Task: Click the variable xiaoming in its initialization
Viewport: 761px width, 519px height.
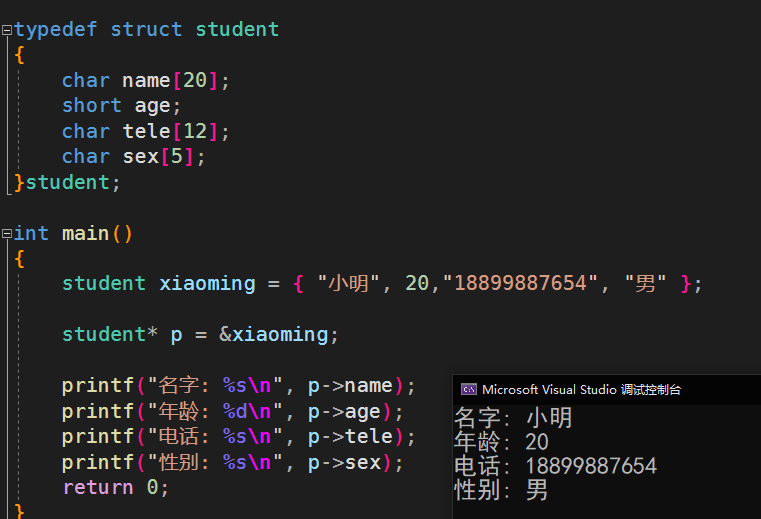Action: (x=207, y=284)
